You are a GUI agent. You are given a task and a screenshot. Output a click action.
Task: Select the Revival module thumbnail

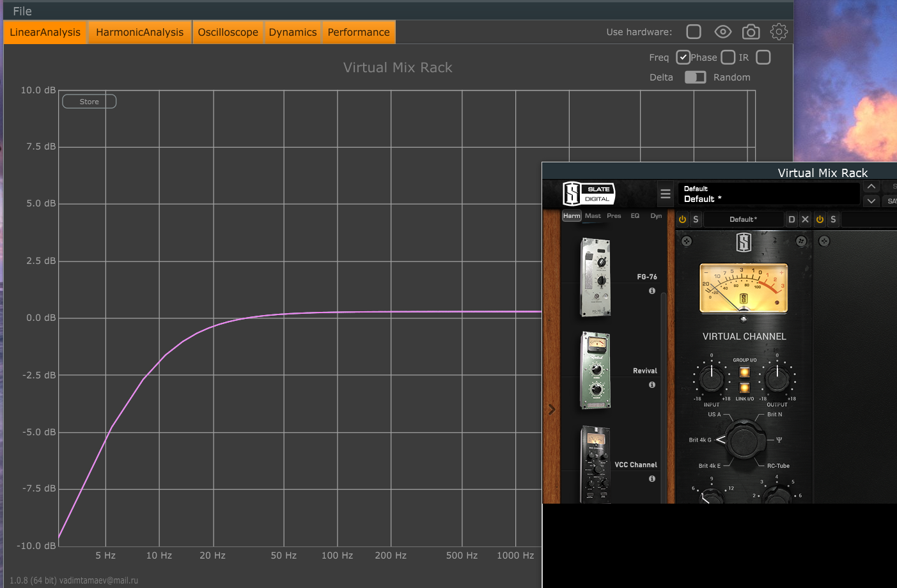595,371
